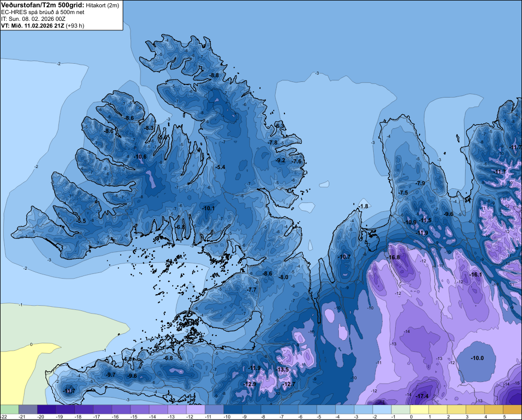This screenshot has height=420, width=522.
Task: Click the -10.0 temperature label
Action: 477,358
